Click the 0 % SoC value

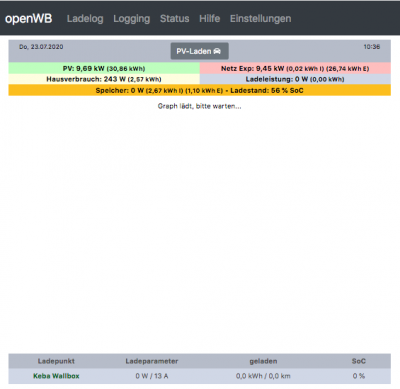pyautogui.click(x=359, y=376)
